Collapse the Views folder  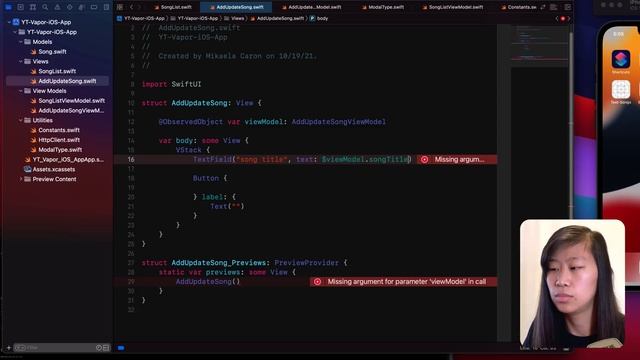(x=21, y=61)
